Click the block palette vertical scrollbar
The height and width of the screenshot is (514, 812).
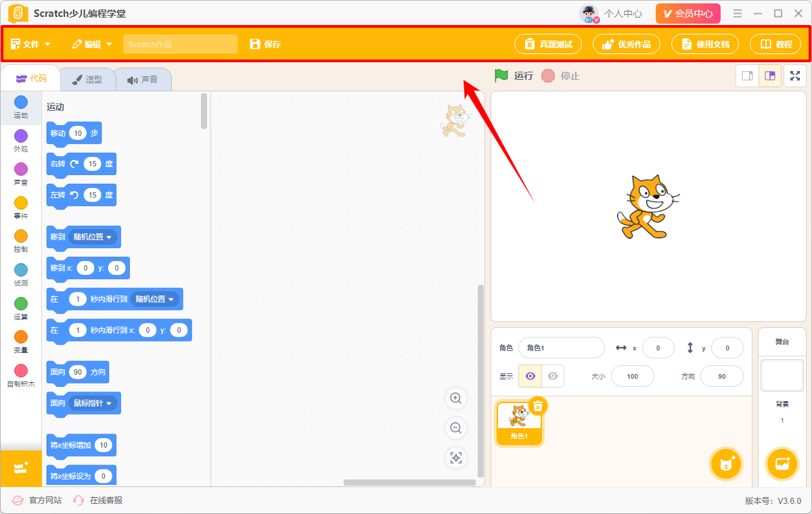[x=204, y=111]
